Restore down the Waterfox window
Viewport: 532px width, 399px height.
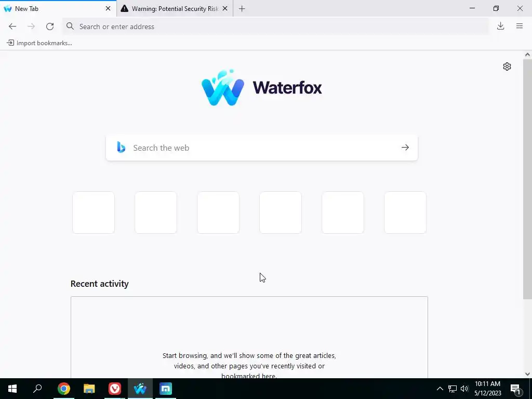tap(496, 8)
